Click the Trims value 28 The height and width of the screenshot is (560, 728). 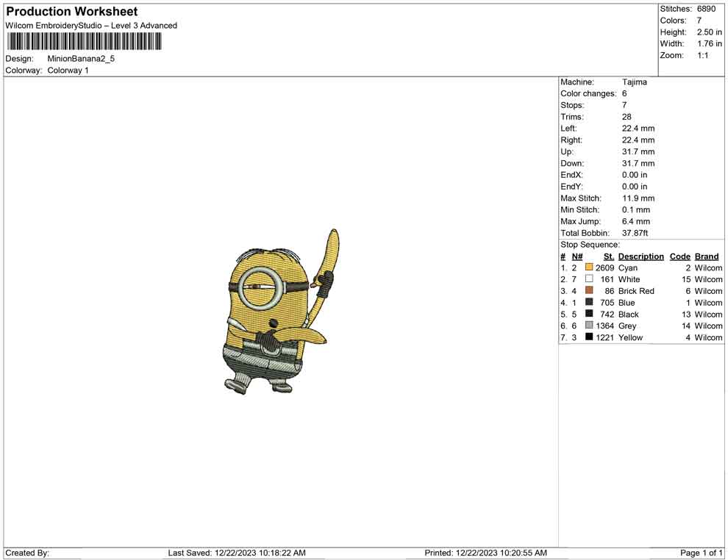tap(627, 117)
